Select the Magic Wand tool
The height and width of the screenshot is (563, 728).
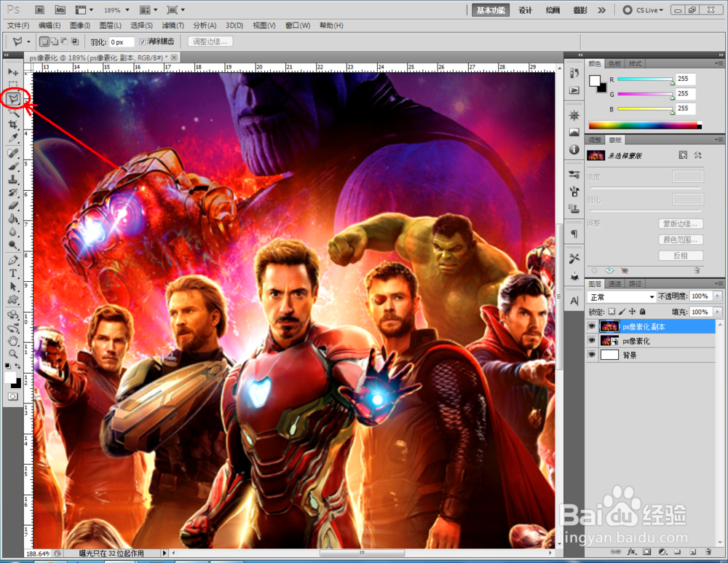point(13,111)
